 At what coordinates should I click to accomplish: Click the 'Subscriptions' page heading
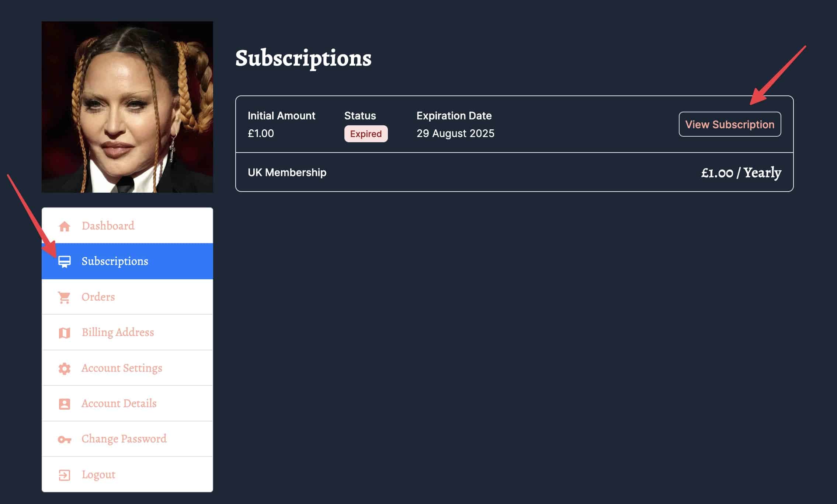click(x=303, y=58)
